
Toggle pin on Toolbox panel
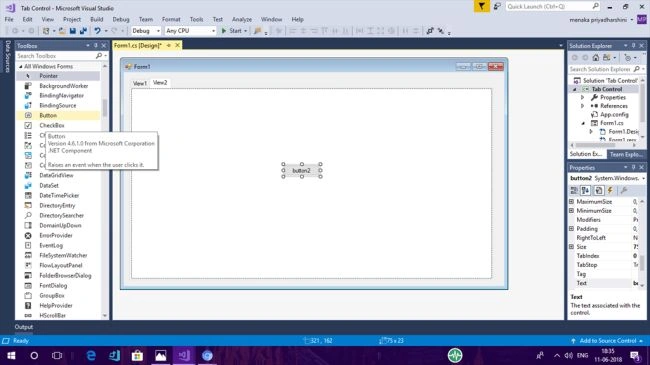(96, 46)
